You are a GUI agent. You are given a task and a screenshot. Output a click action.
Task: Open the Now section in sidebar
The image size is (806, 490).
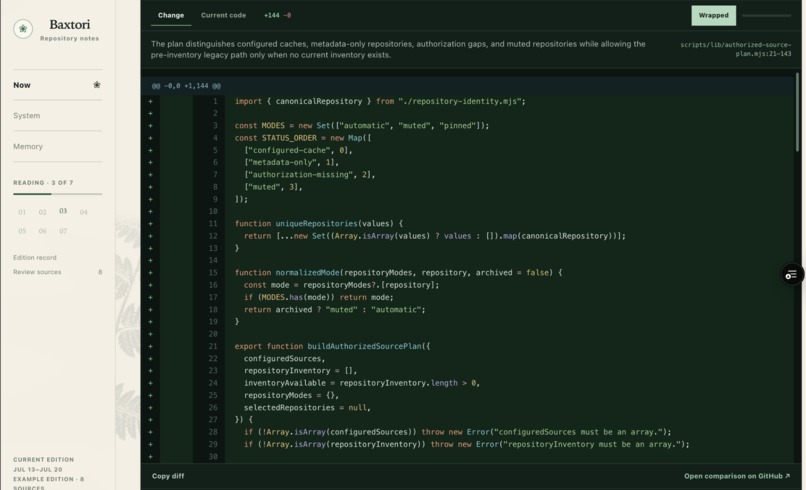(58, 85)
